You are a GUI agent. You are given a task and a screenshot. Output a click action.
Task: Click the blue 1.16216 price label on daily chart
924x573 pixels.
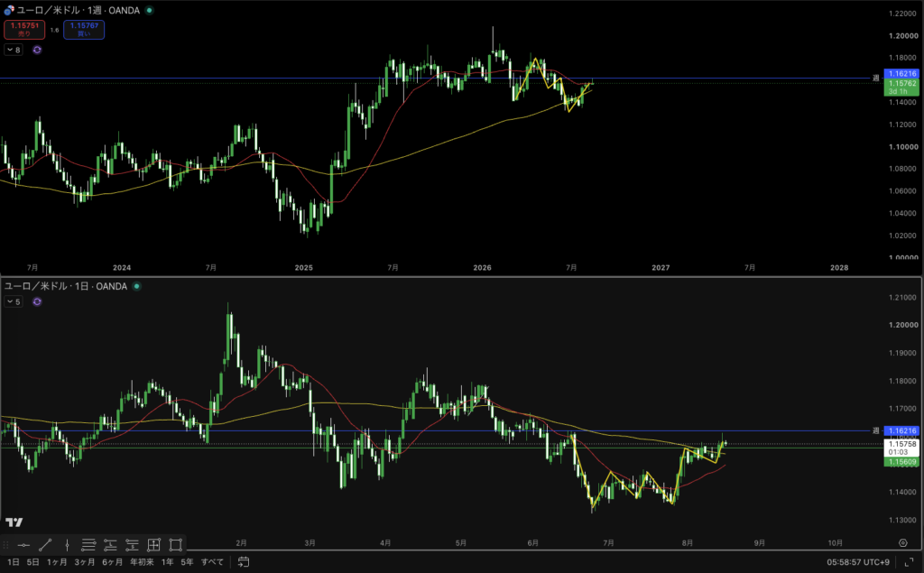(901, 431)
